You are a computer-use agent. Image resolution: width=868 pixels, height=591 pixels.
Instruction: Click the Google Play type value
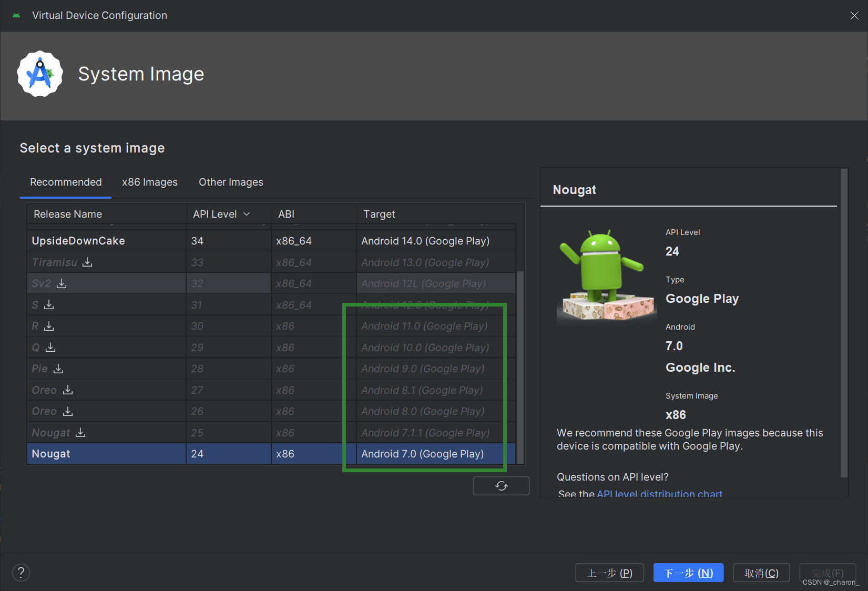(702, 299)
